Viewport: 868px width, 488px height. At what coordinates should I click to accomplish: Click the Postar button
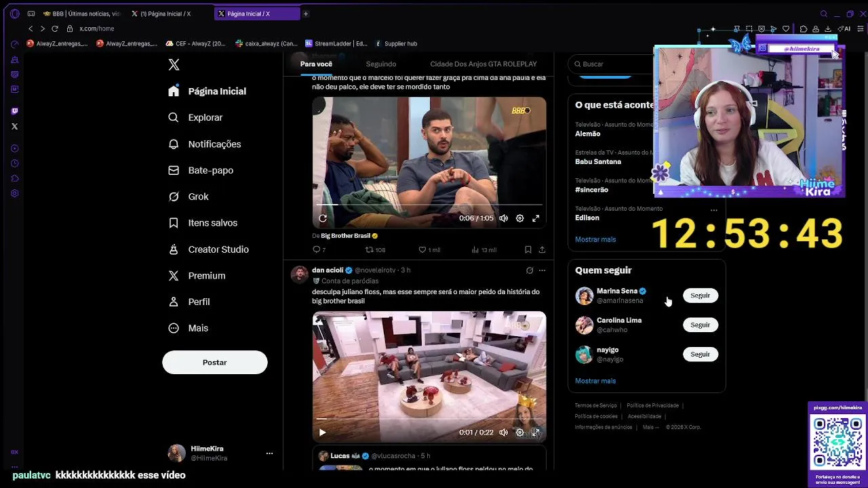click(215, 362)
